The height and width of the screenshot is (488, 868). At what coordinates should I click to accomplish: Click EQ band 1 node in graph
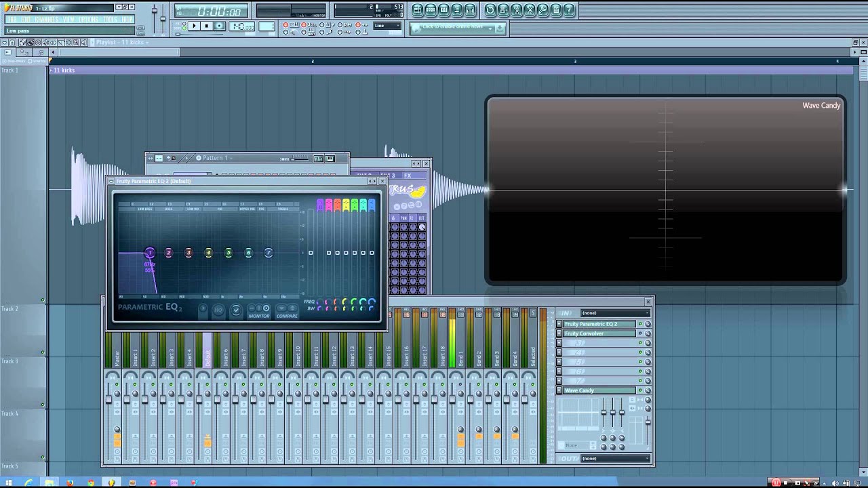(150, 253)
